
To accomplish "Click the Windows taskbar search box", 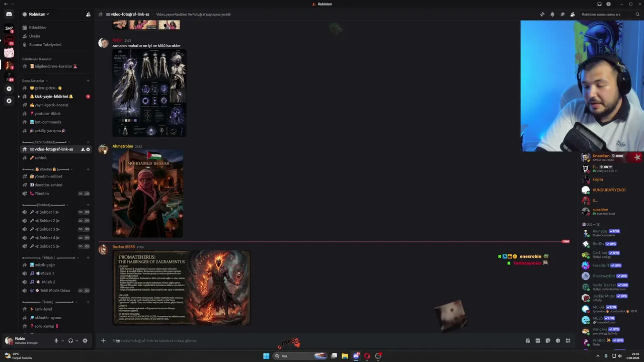I will pos(300,356).
